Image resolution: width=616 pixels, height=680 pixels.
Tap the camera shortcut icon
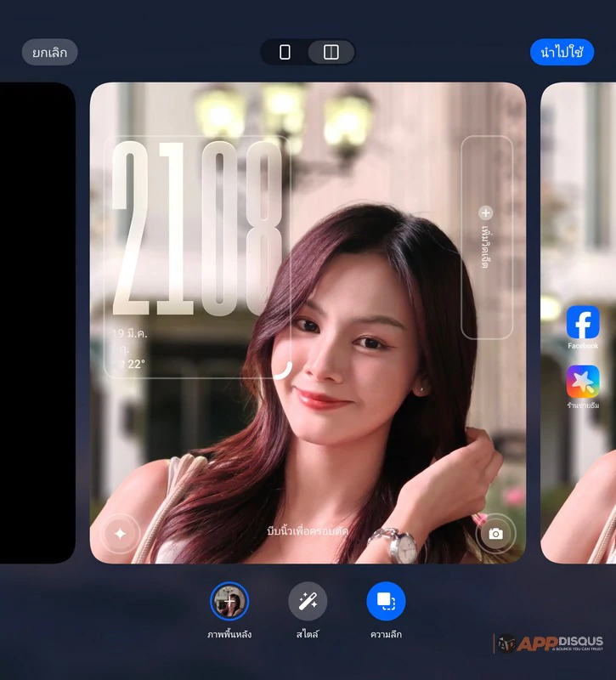pos(495,534)
